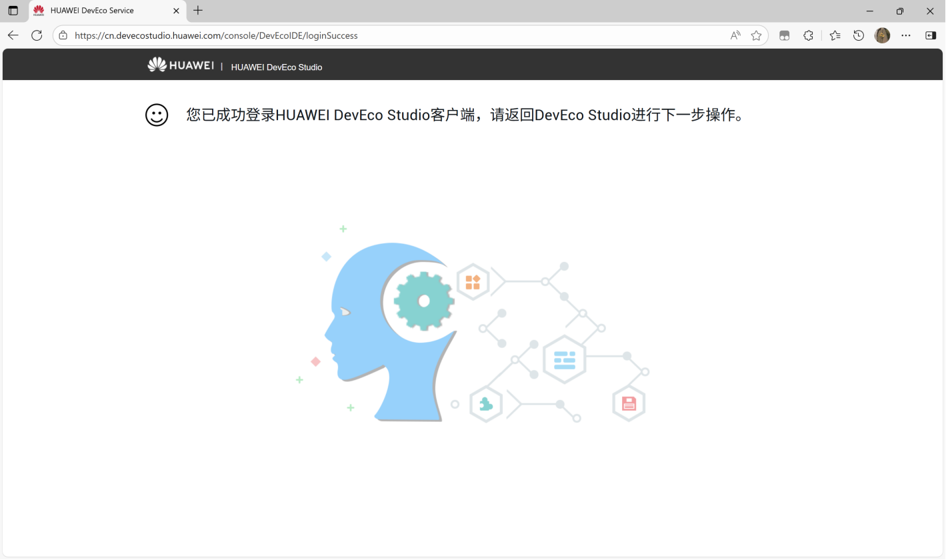Open the Favorites list
Viewport: 946px width, 560px height.
835,35
